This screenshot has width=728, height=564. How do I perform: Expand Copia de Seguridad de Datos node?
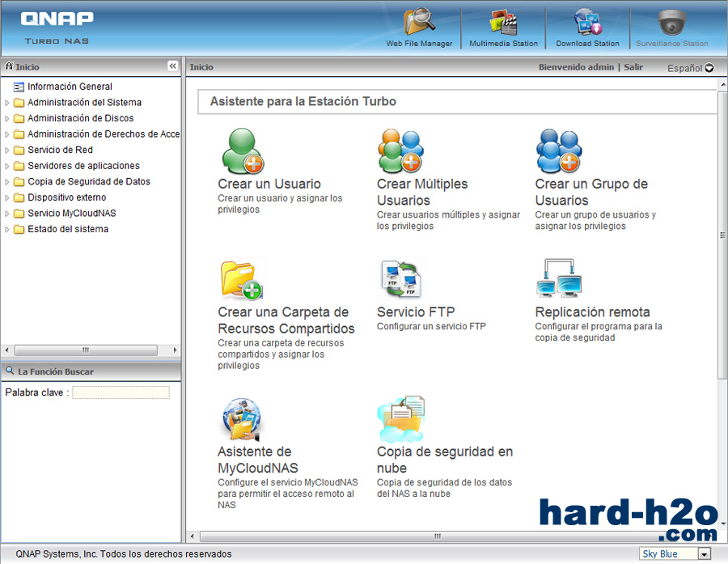click(x=7, y=181)
